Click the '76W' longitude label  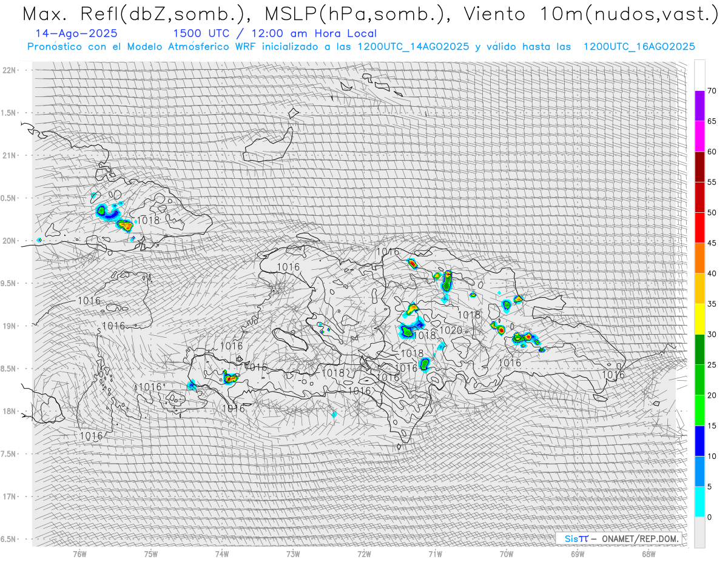[x=79, y=554]
